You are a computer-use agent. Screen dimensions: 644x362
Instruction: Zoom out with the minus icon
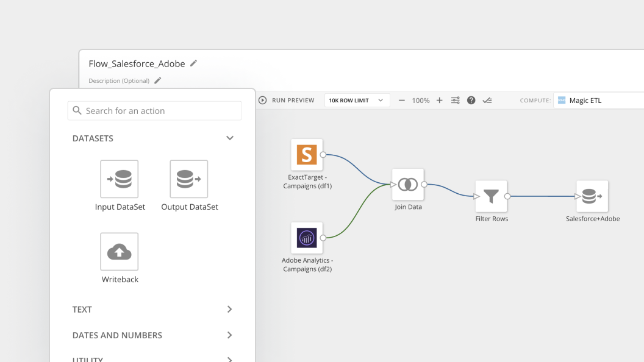(402, 100)
